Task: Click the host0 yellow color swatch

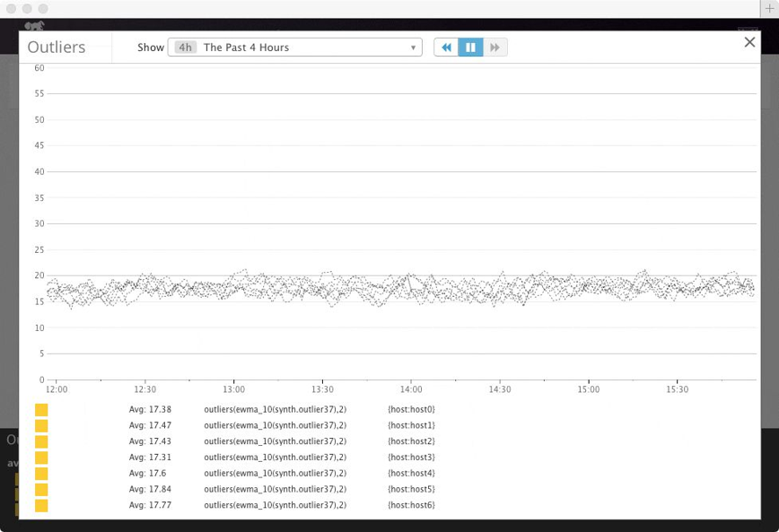Action: (41, 409)
